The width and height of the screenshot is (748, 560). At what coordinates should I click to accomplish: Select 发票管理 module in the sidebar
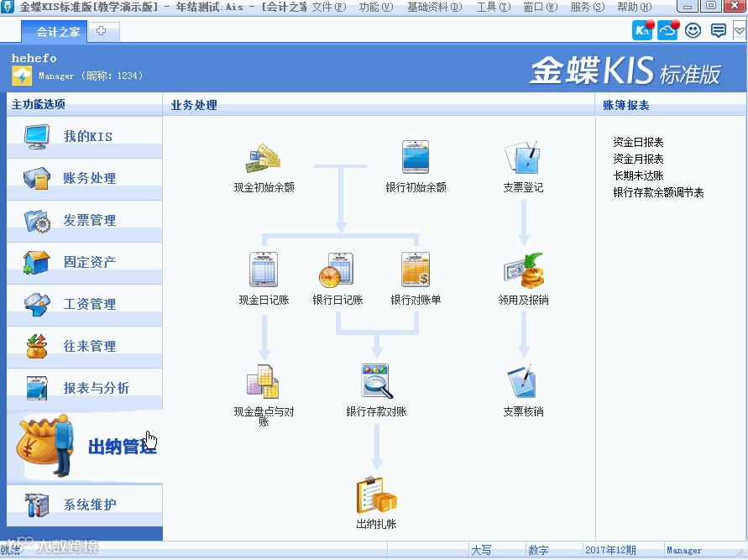point(85,221)
